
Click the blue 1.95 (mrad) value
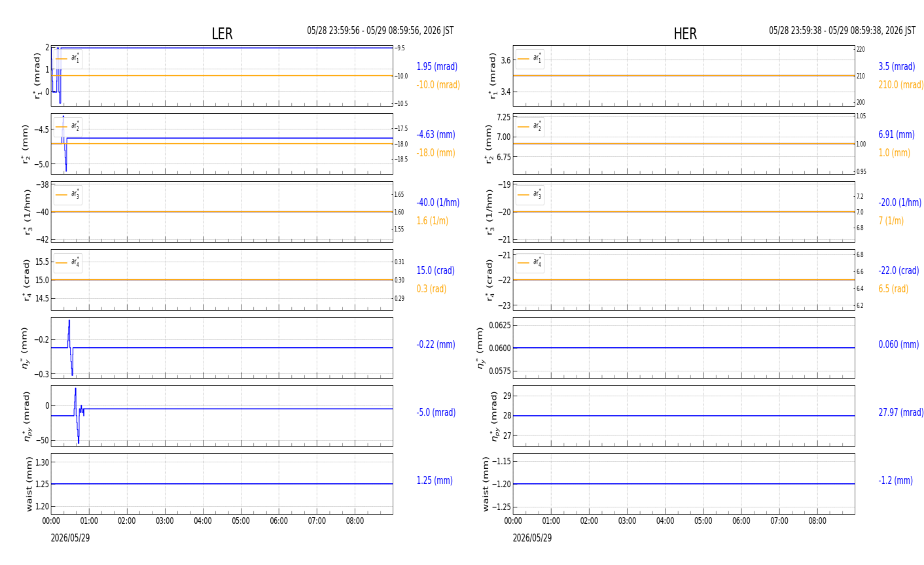click(437, 67)
